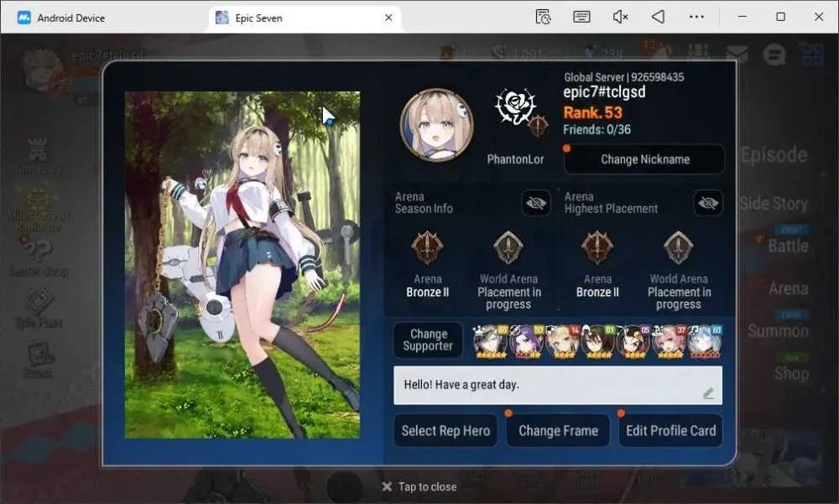Click the World Arena badge under Highest Placement

pyautogui.click(x=679, y=247)
